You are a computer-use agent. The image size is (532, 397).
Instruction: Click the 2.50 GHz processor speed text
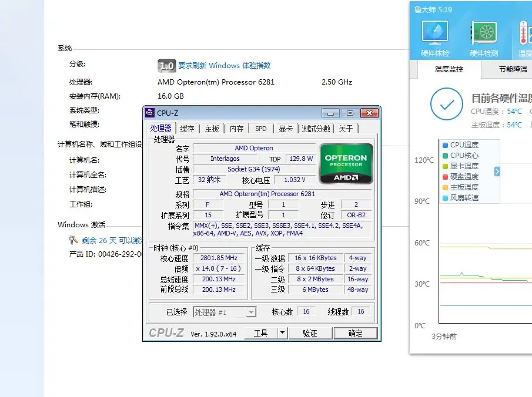(337, 82)
